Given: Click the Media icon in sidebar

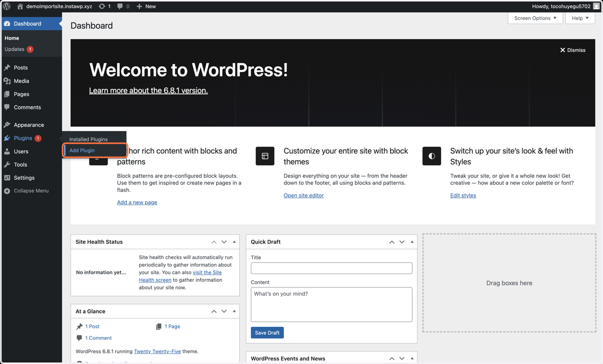Looking at the screenshot, I should click(7, 81).
